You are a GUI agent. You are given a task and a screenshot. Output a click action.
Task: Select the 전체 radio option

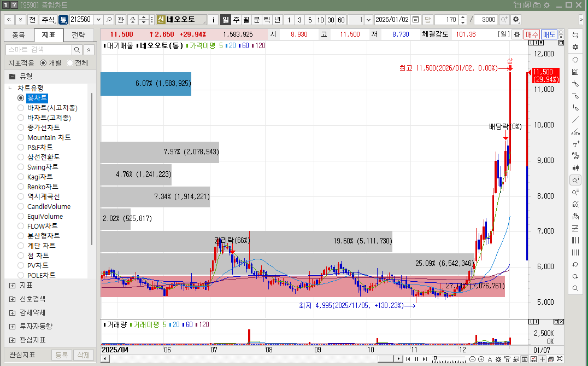pos(70,63)
